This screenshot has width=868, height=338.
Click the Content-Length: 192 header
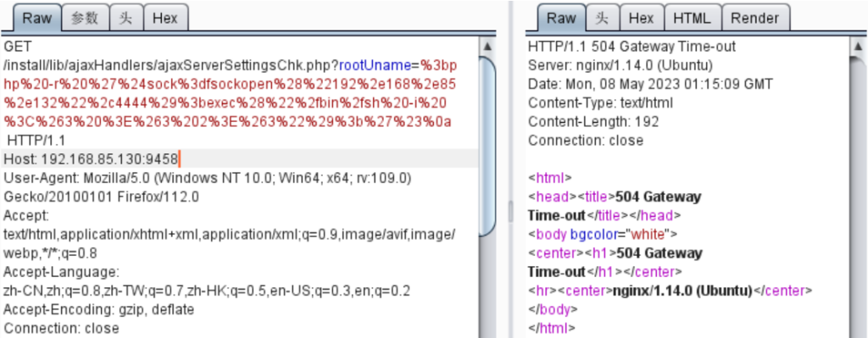click(593, 122)
